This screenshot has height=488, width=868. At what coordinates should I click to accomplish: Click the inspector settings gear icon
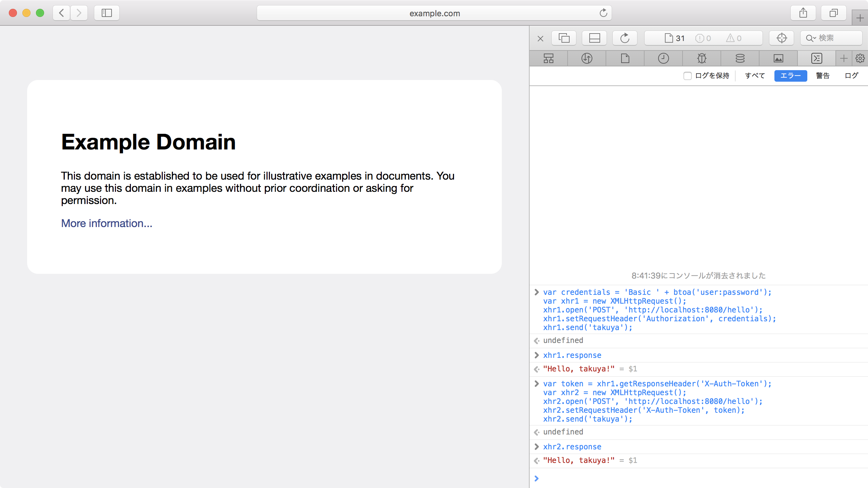[860, 58]
